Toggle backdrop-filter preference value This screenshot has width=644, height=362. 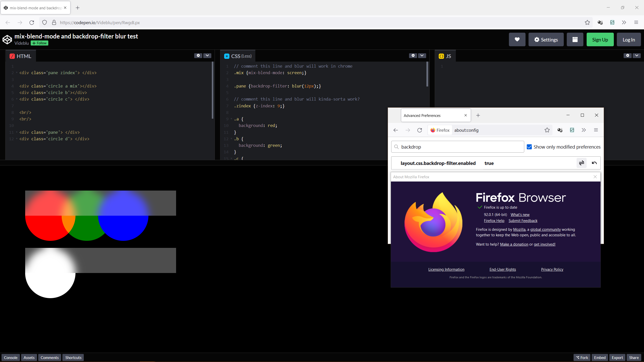coord(581,163)
